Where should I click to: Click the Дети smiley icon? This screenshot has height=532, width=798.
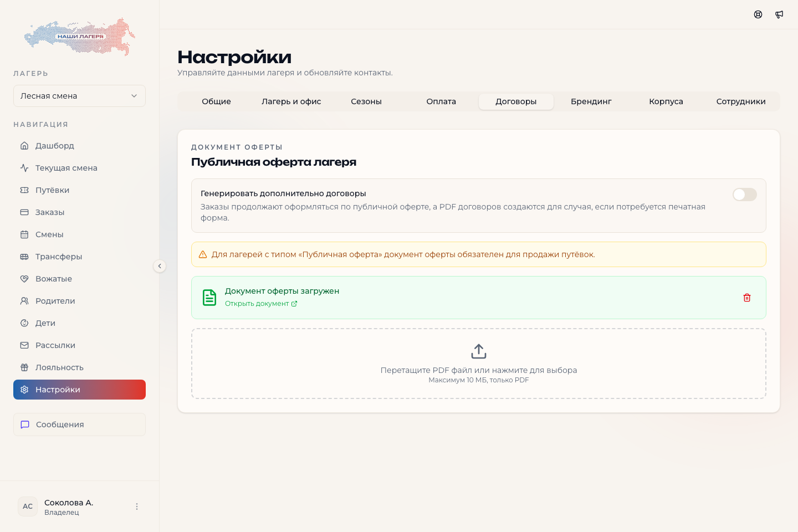24,323
